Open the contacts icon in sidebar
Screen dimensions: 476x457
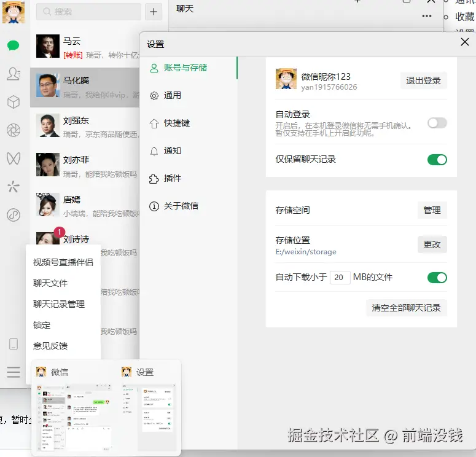coord(14,74)
